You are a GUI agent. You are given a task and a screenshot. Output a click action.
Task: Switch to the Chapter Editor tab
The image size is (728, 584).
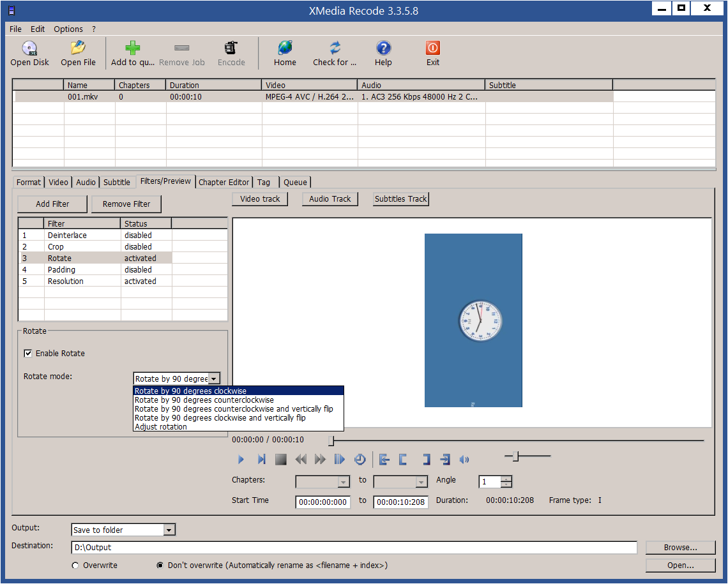[x=224, y=183]
